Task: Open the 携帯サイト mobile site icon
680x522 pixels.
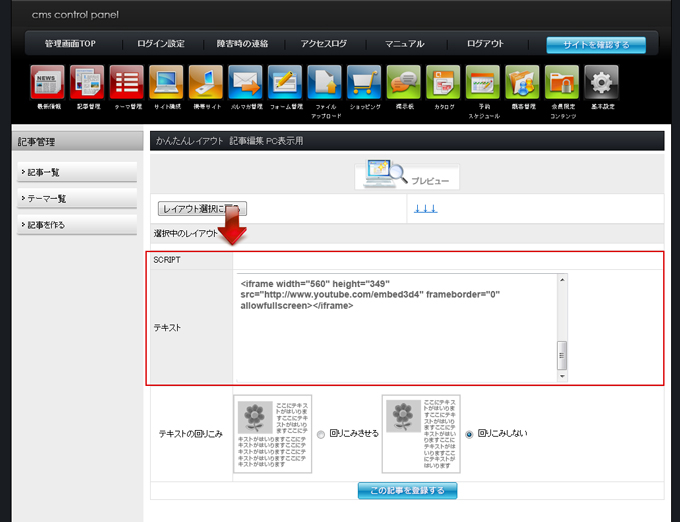Action: click(205, 82)
